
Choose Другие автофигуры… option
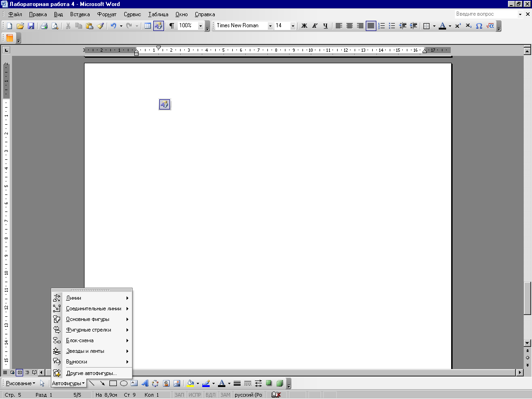click(x=91, y=373)
